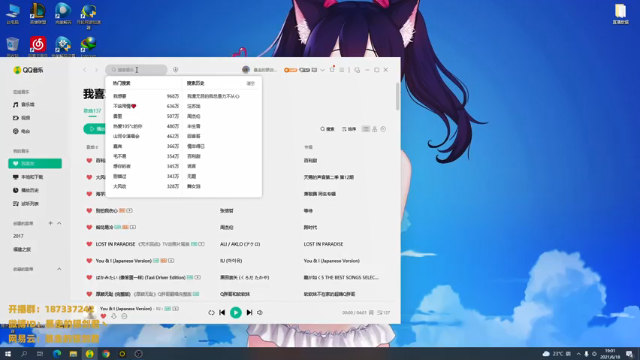
Task: Open the trial listening list in the sidebar
Action: pos(26,204)
